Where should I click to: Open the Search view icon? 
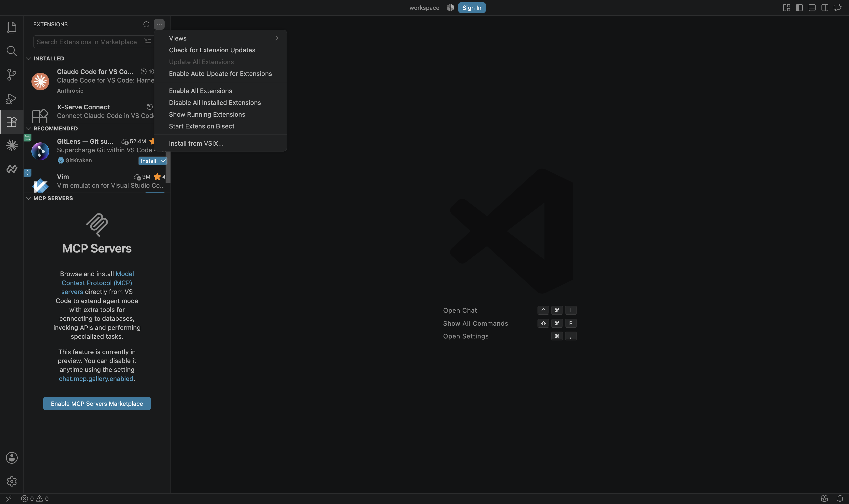(x=12, y=51)
